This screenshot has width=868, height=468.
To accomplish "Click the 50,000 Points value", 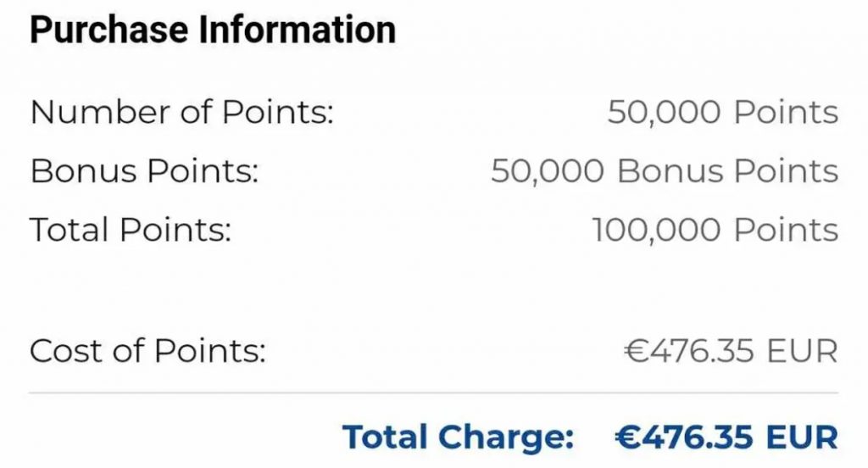I will [x=723, y=113].
